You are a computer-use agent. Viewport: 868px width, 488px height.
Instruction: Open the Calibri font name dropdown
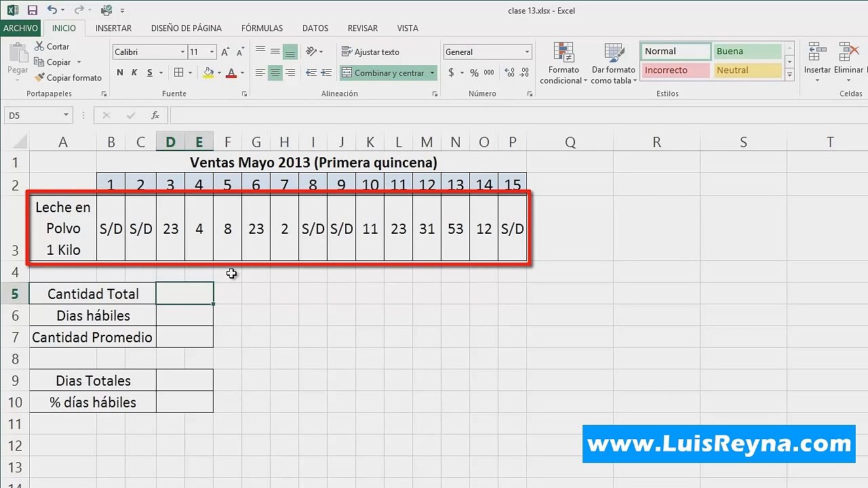pyautogui.click(x=182, y=52)
